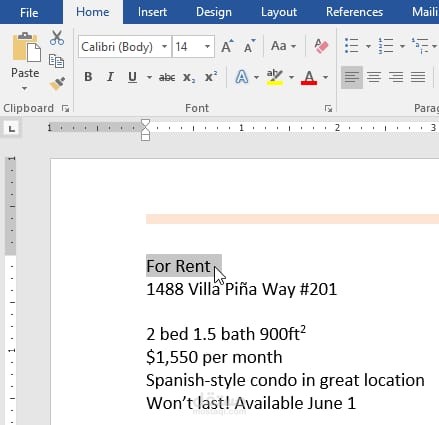Click the Clear All Formatting eraser icon

pyautogui.click(x=321, y=46)
